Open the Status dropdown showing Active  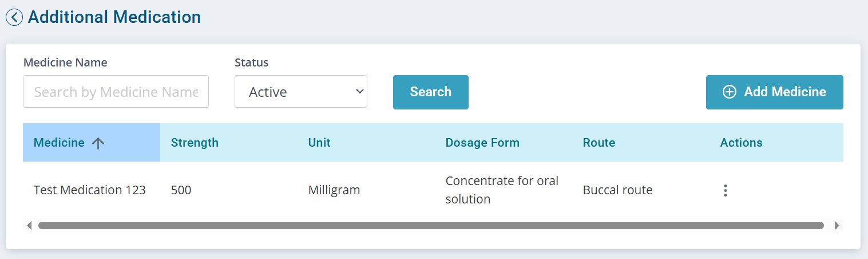pos(301,92)
